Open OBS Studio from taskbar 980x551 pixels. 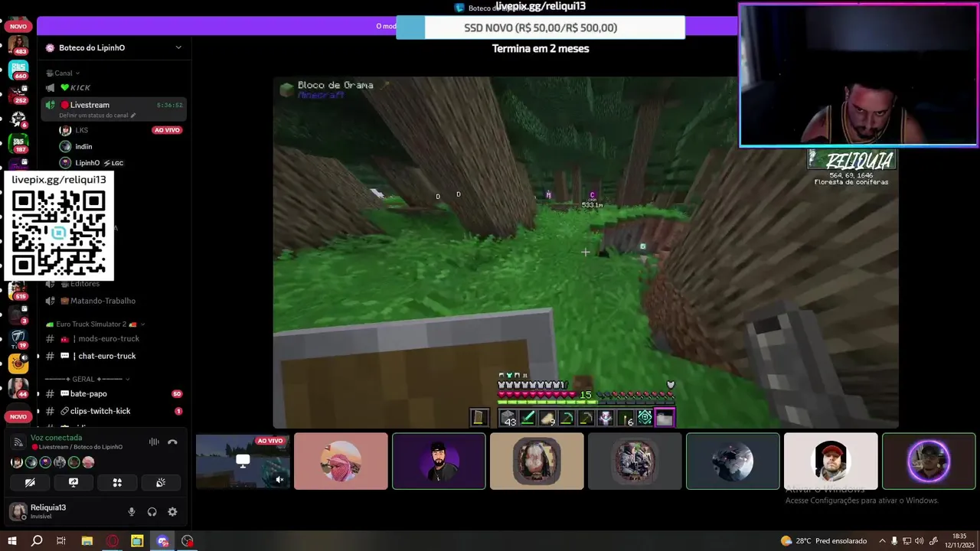pyautogui.click(x=188, y=541)
